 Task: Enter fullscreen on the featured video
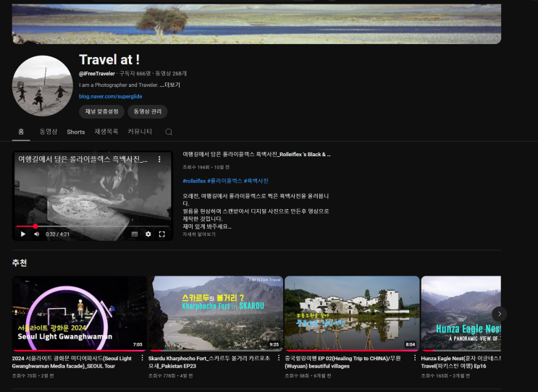click(162, 234)
